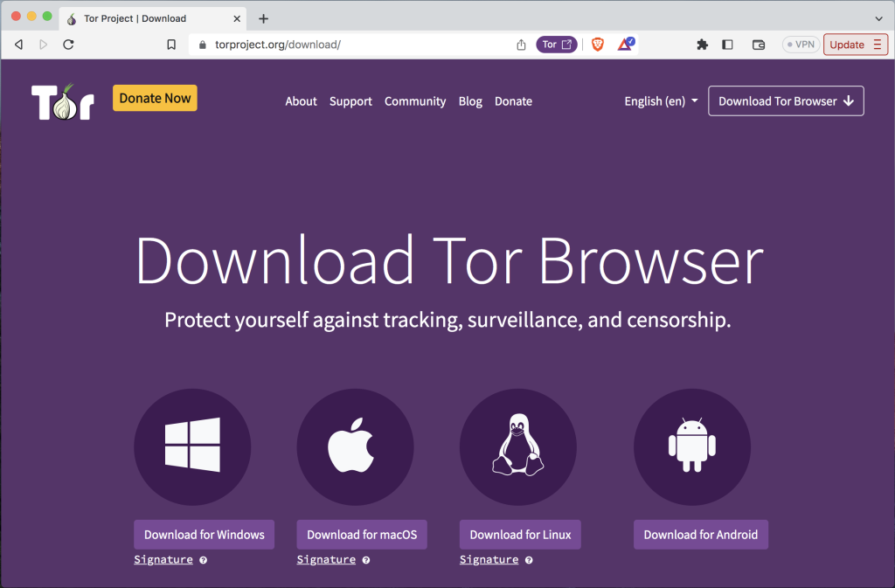Open a new tab with plus icon
This screenshot has height=588, width=895.
pos(263,19)
